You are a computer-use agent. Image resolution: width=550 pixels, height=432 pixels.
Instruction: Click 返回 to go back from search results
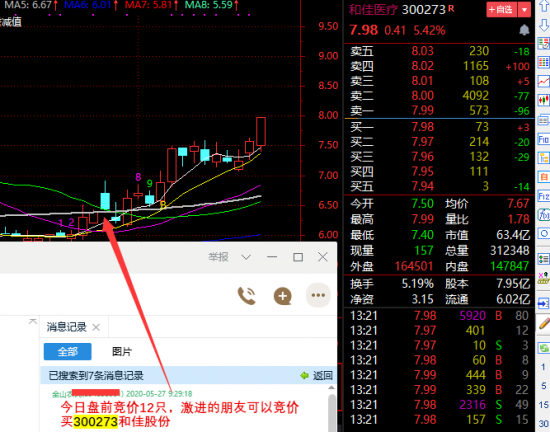(317, 376)
